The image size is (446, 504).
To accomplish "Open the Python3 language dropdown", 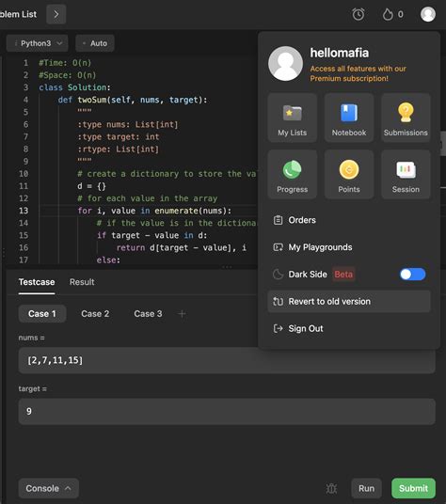I will [38, 43].
